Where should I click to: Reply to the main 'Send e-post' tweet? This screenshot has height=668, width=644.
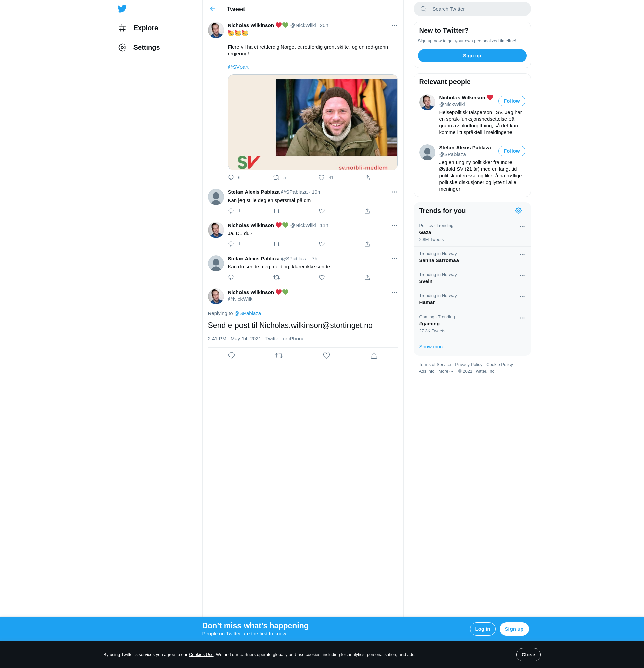[x=231, y=355]
